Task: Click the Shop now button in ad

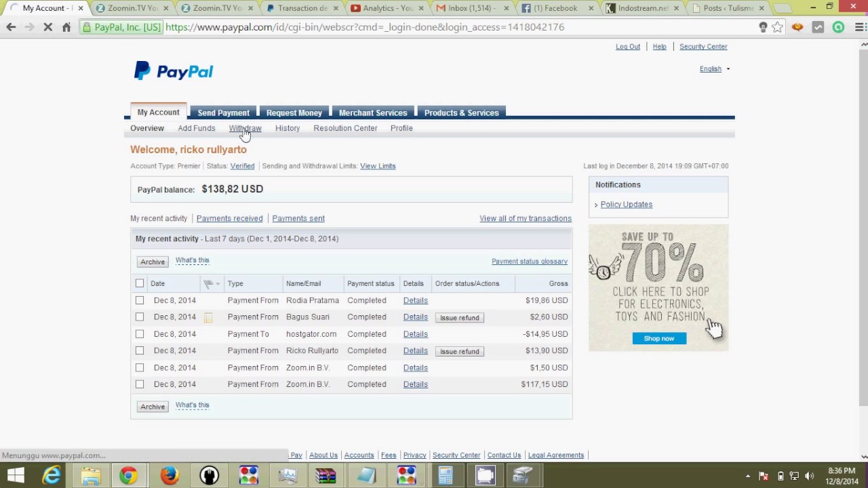Action: tap(659, 338)
